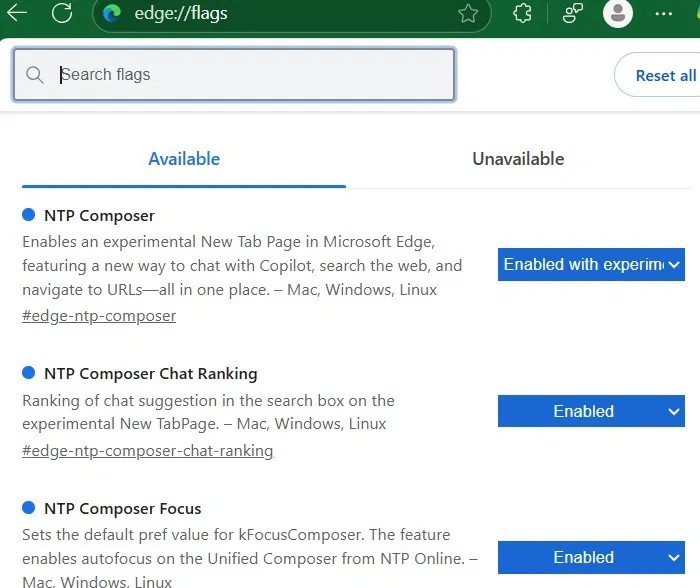This screenshot has width=700, height=588.
Task: Click the magnifier icon in the flags search box
Action: pyautogui.click(x=35, y=75)
